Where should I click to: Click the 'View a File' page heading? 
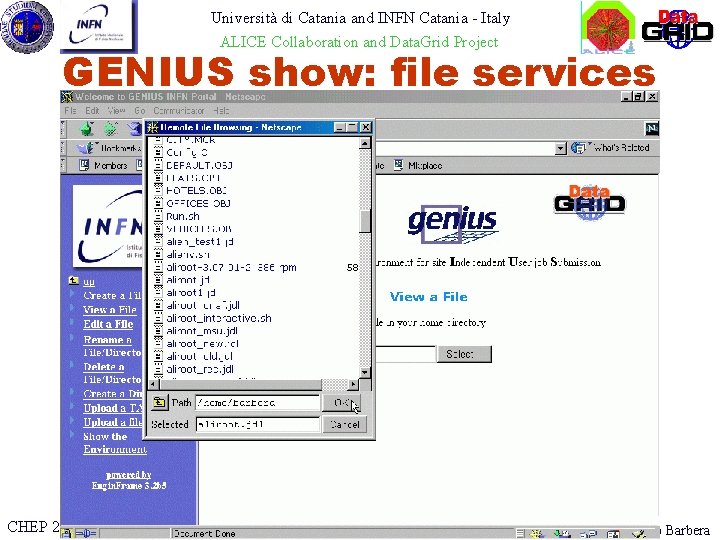click(428, 297)
